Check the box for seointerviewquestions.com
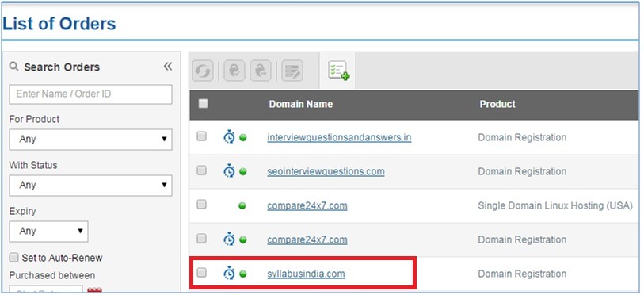This screenshot has width=644, height=295. 201,170
